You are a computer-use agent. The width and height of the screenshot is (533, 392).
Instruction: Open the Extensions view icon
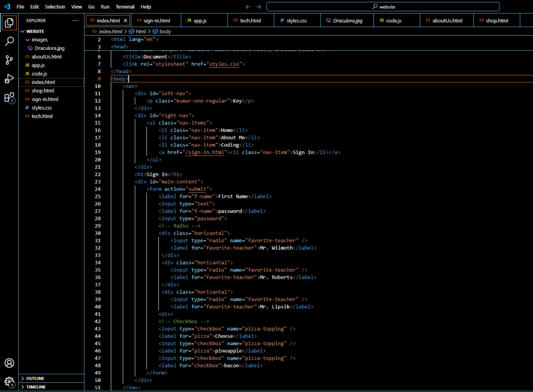(9, 98)
